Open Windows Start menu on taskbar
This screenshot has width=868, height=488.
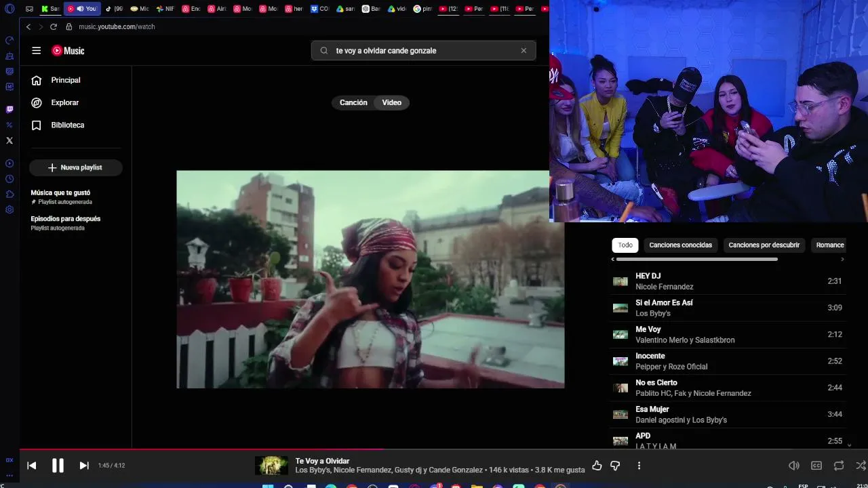[x=267, y=487]
